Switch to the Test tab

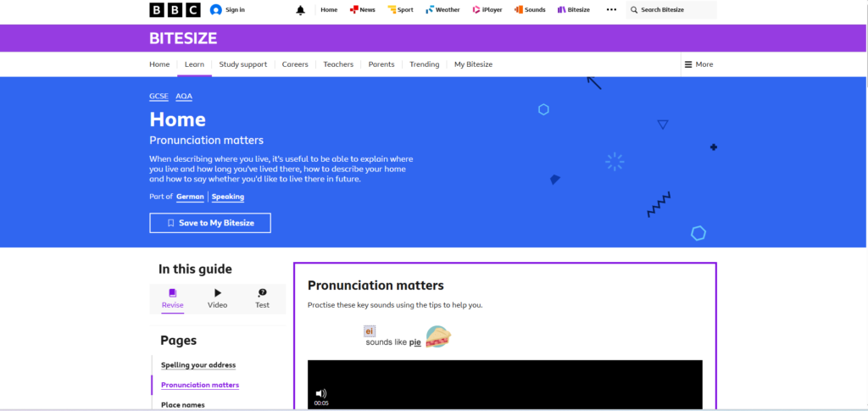click(263, 298)
